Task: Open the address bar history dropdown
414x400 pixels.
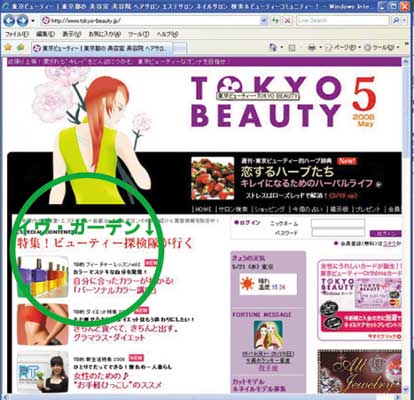Action: pos(264,21)
